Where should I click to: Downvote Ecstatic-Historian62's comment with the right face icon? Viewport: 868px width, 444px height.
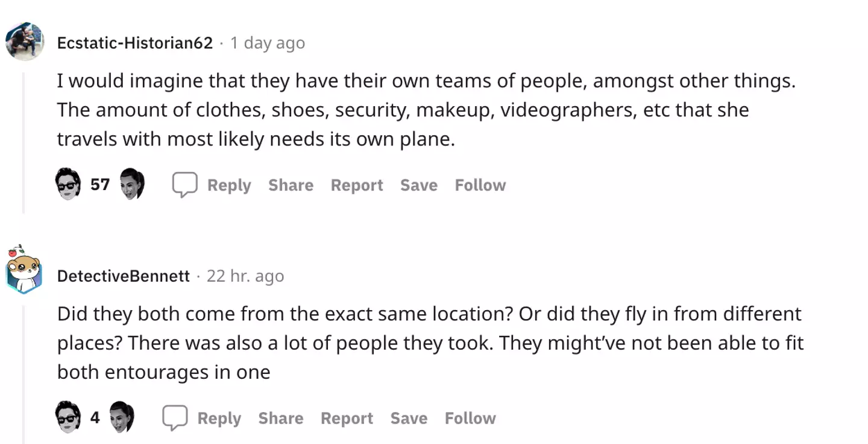(x=133, y=185)
